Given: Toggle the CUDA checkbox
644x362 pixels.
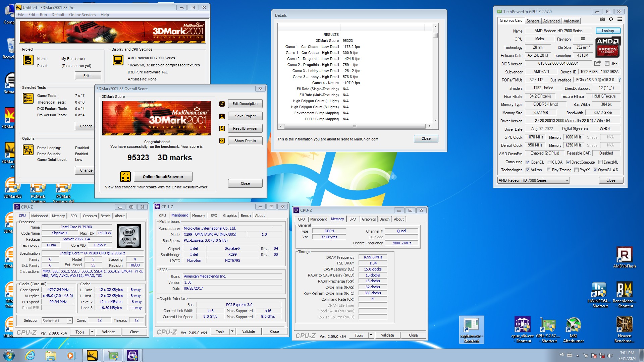Looking at the screenshot, I should [x=549, y=162].
